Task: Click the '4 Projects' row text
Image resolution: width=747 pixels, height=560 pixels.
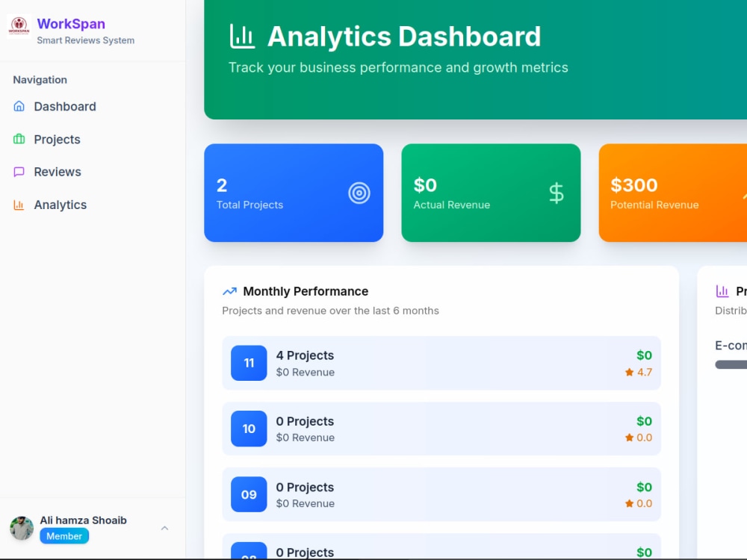Action: (305, 355)
